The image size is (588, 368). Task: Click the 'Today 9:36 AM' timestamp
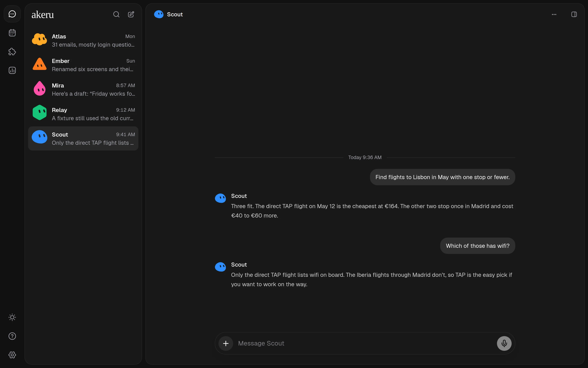tap(365, 157)
